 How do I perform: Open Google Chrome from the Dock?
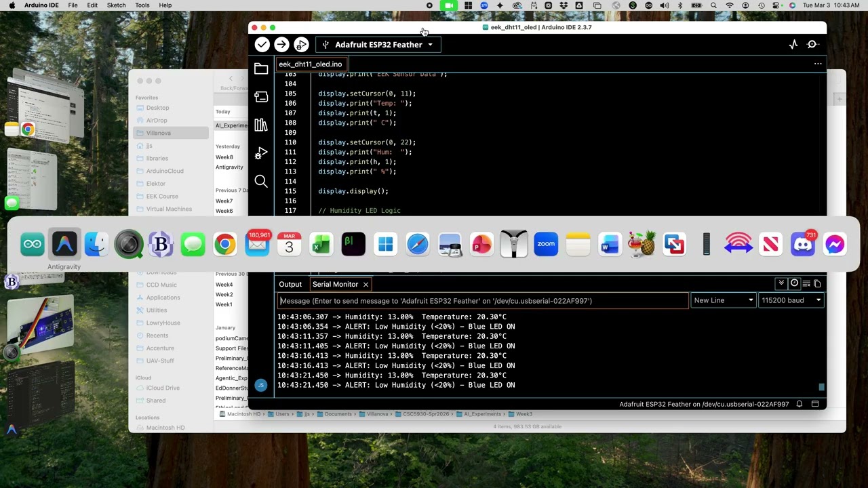[x=225, y=244]
